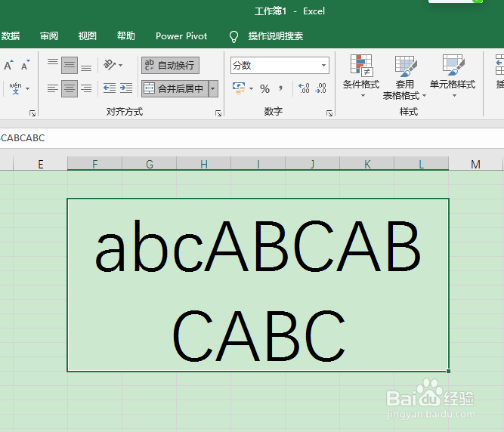Open the accounting format dropdown arrow
This screenshot has height=432, width=504.
pos(252,88)
